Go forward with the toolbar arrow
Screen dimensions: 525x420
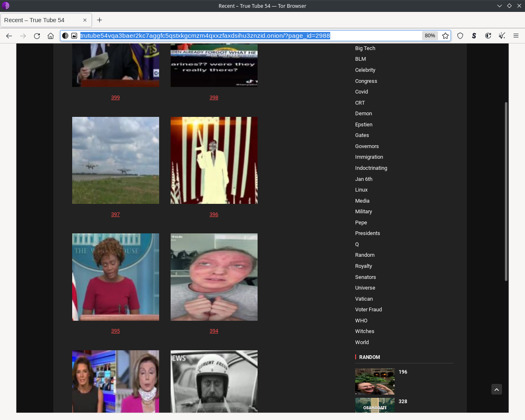[23, 36]
